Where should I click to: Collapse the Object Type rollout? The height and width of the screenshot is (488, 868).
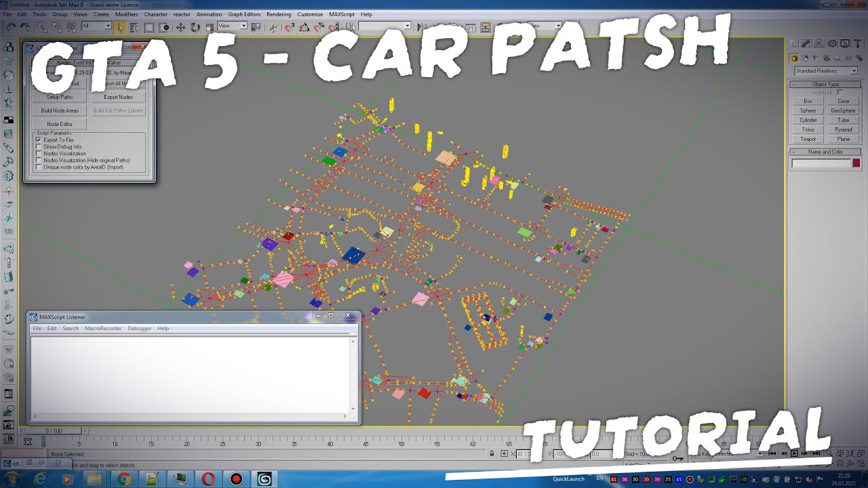(x=825, y=85)
